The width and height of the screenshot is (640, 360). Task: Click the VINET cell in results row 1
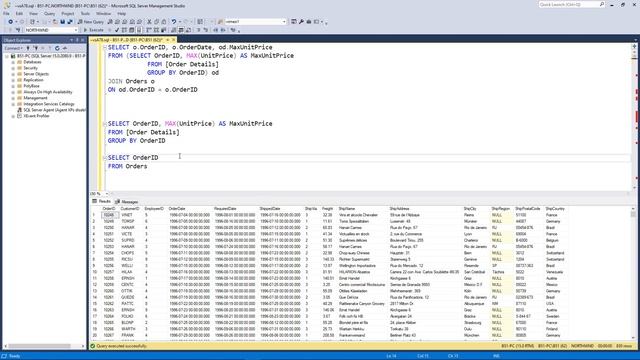(127, 215)
